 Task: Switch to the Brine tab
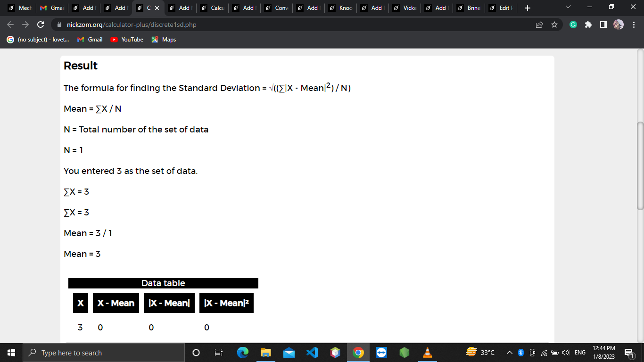point(469,8)
